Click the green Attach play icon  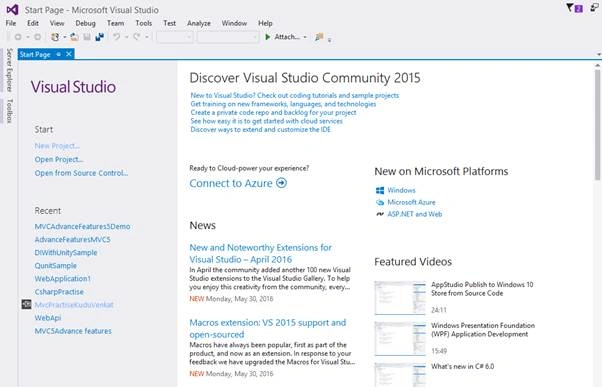[268, 37]
